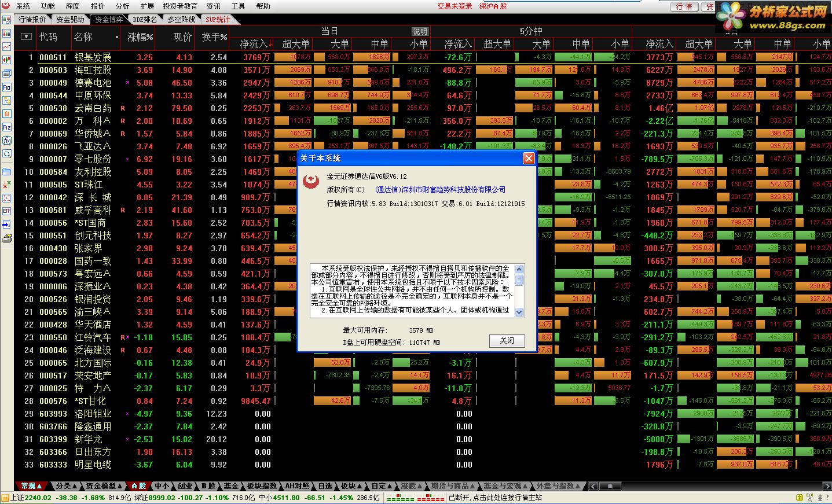This screenshot has height=504, width=832.
Task: Open the sector tree sidebar icon
Action: (x=7, y=100)
